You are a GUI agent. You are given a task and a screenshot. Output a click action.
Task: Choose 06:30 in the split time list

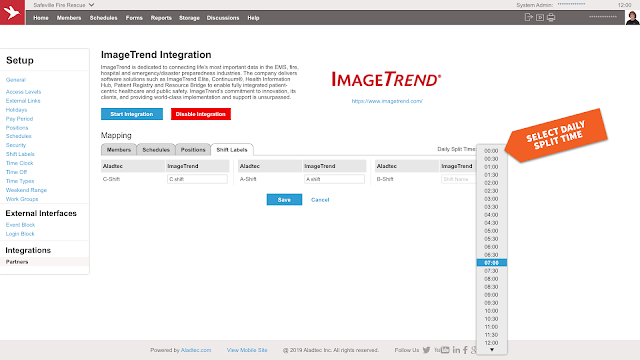(491, 255)
